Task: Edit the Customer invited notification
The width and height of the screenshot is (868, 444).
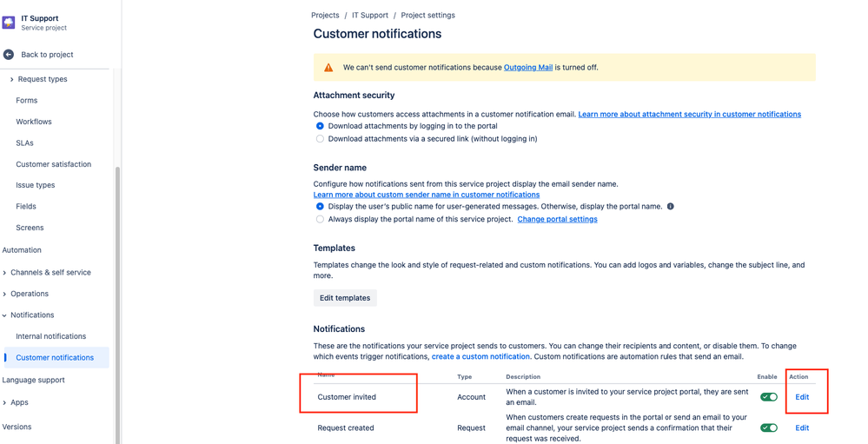Action: (802, 397)
